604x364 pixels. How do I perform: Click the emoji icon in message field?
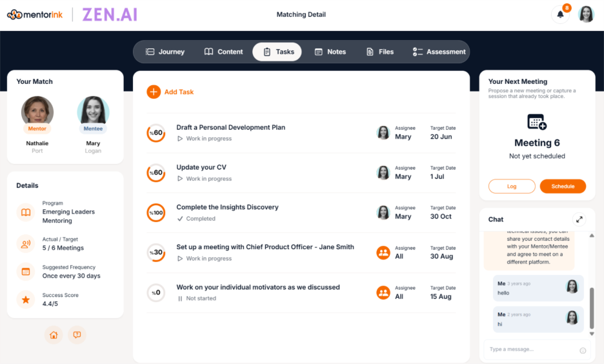[x=583, y=350]
